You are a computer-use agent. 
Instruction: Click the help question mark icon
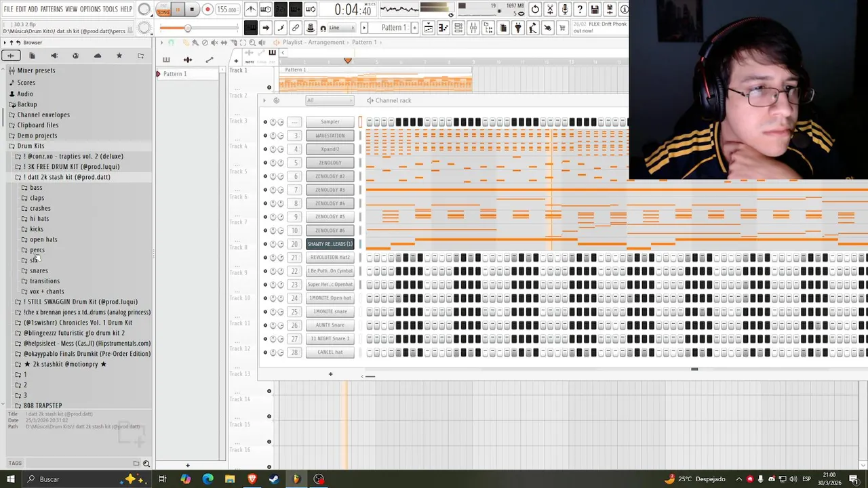[579, 9]
